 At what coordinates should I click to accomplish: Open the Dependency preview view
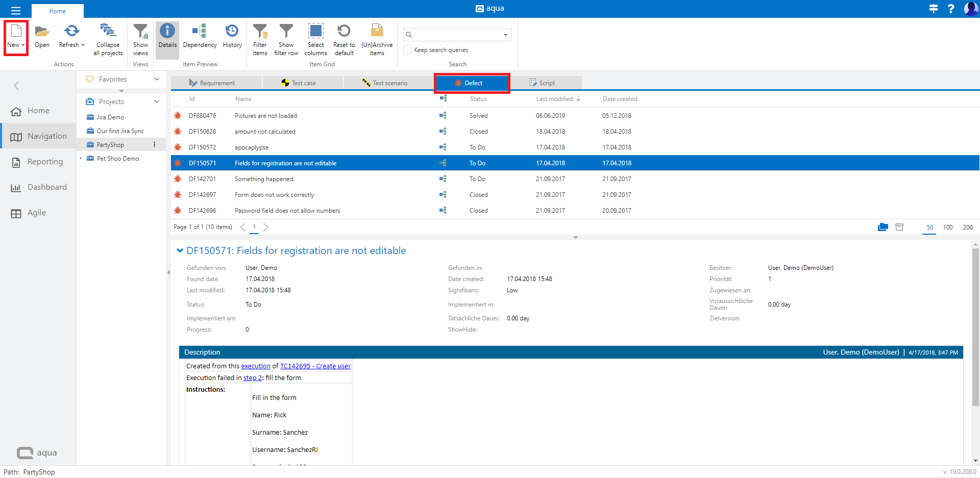pos(200,32)
